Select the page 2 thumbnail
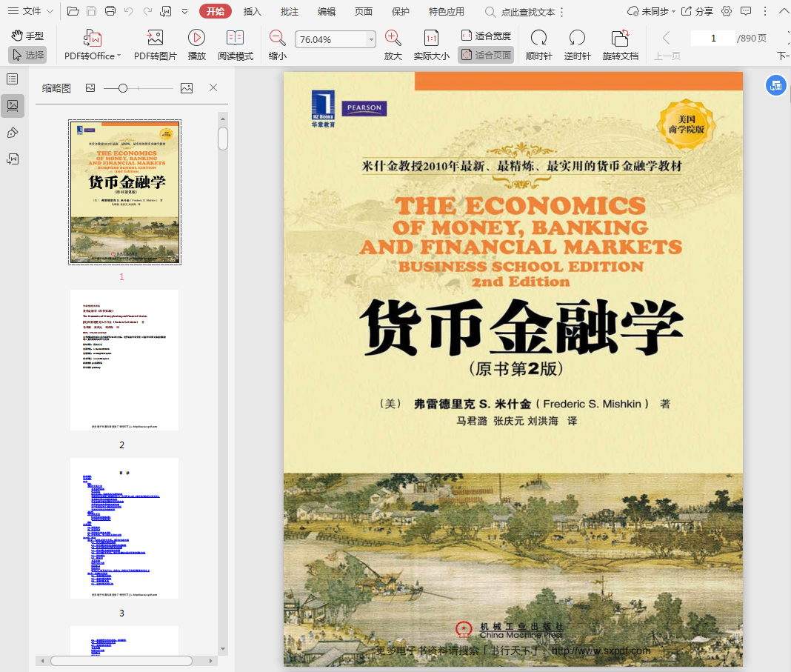Image resolution: width=791 pixels, height=672 pixels. pos(124,359)
